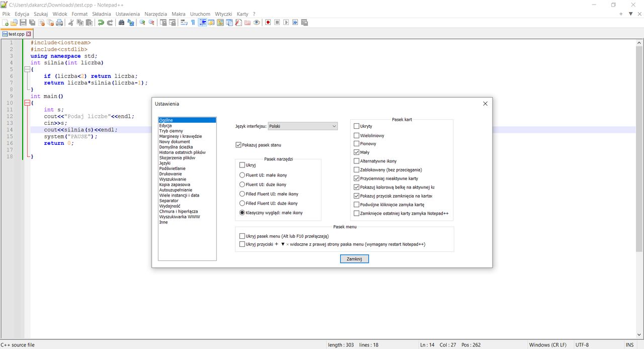644x349 pixels.
Task: Uncheck Pokazuj pasek stanu checkbox
Action: 238,145
